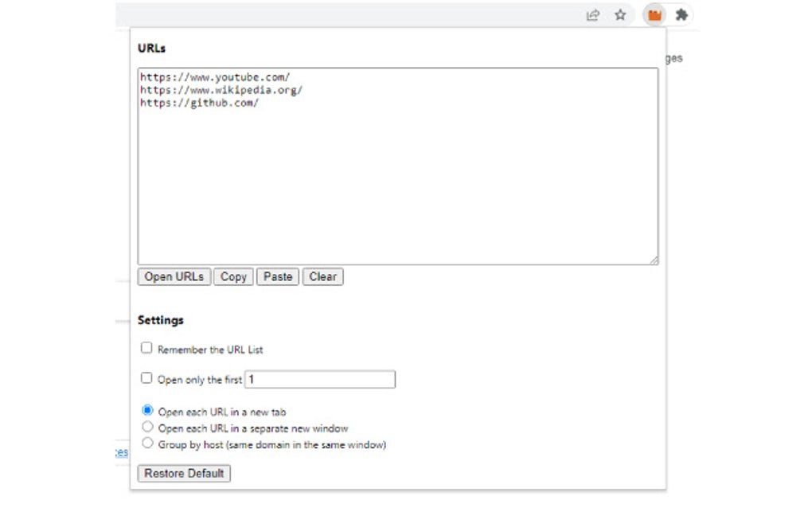Click the puzzle-piece Extensions icon
812x508 pixels.
coord(681,14)
